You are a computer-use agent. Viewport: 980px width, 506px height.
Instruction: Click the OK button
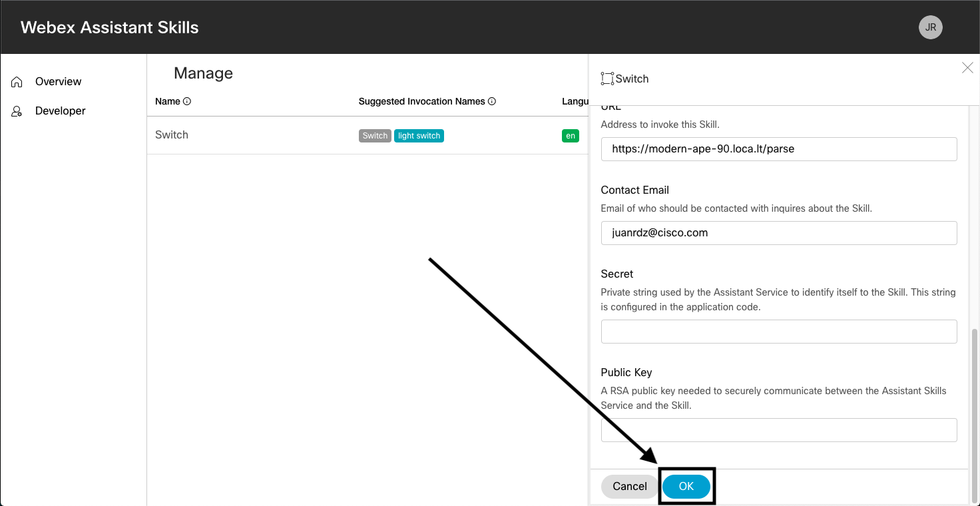pyautogui.click(x=686, y=486)
